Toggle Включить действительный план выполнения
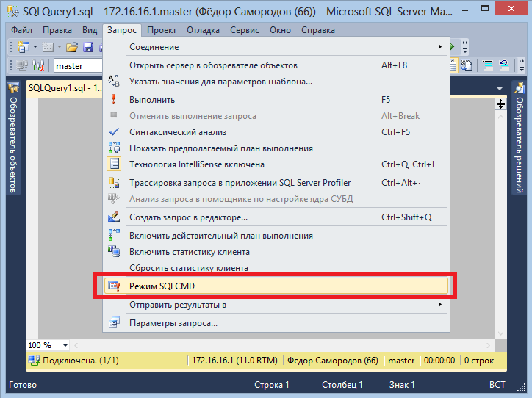Viewport: 532px width, 398px height. pyautogui.click(x=276, y=236)
